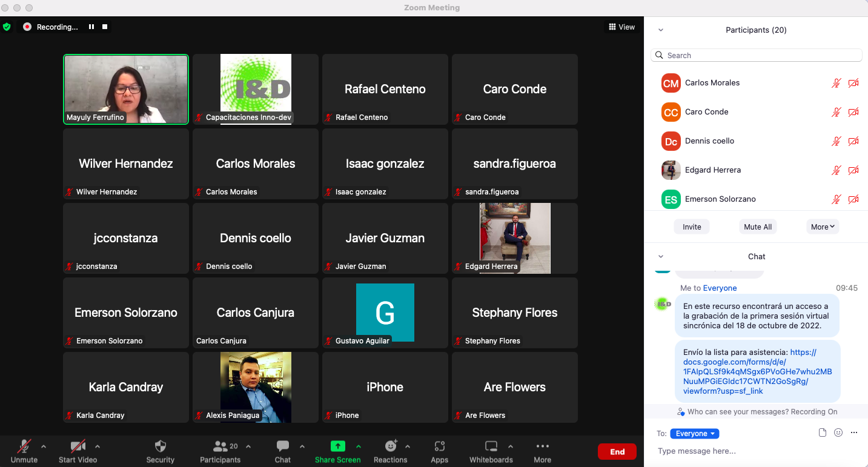The height and width of the screenshot is (467, 868).
Task: Select the Rafael Centeno tile
Action: pyautogui.click(x=385, y=89)
